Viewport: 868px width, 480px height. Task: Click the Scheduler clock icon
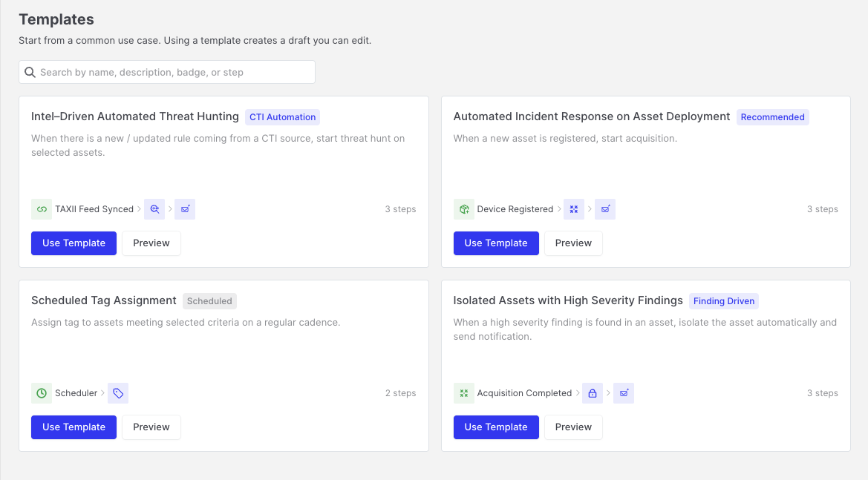[x=42, y=393]
